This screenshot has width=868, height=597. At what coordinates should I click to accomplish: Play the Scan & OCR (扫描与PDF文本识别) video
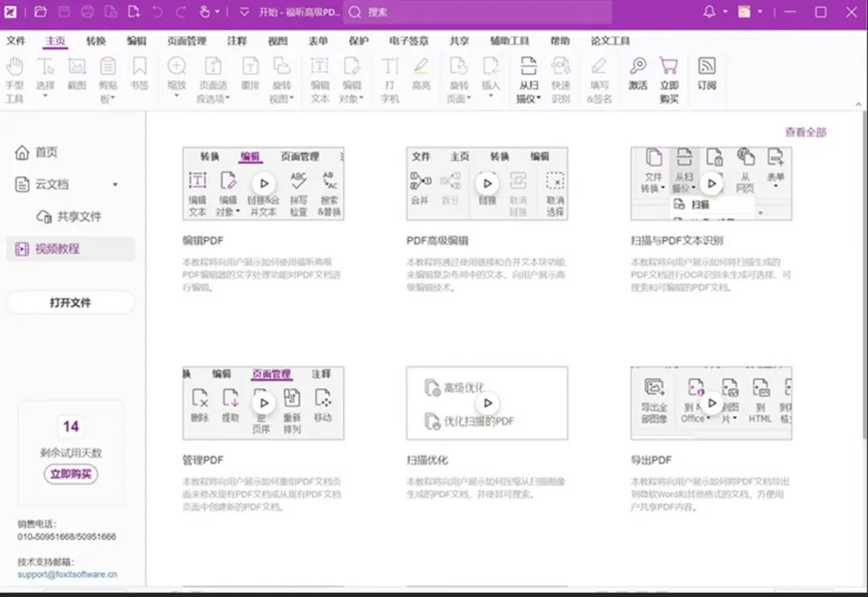coord(711,183)
